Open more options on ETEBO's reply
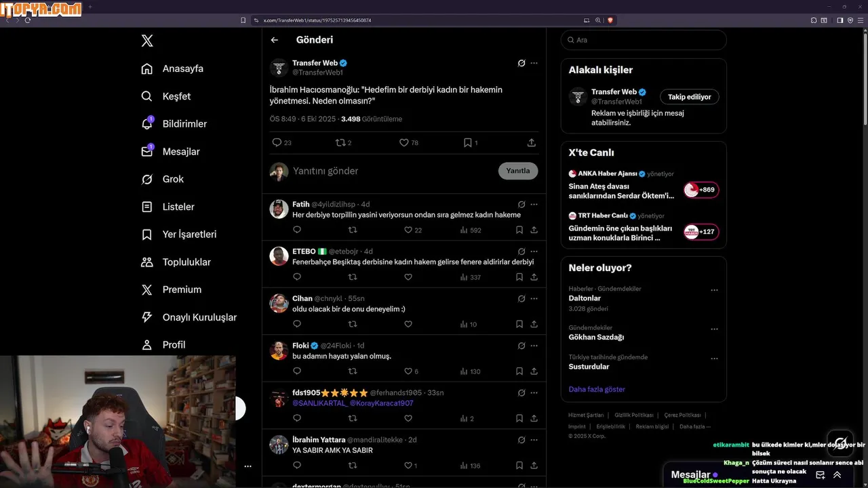Screen dimensions: 868x488 coord(534,251)
